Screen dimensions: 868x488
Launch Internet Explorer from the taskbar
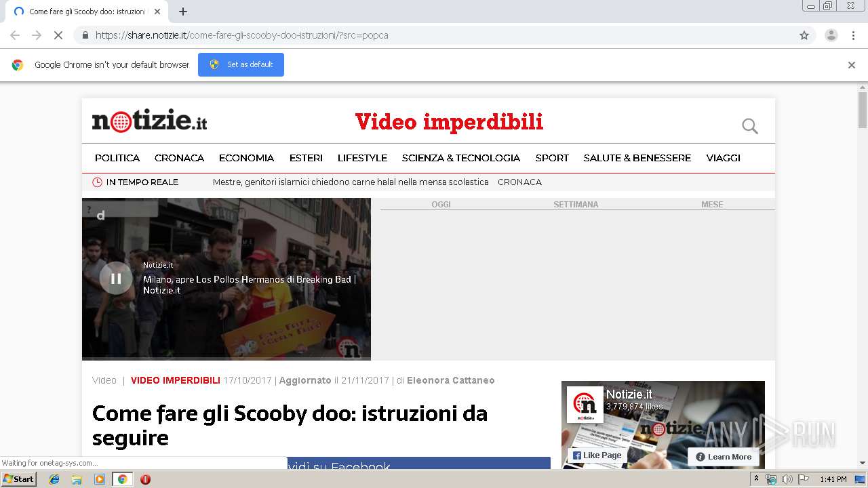point(54,479)
